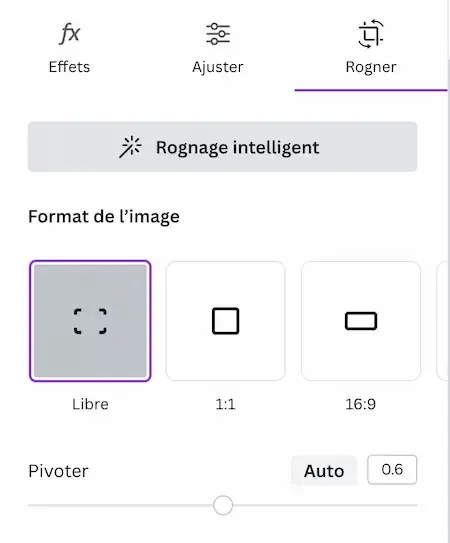The image size is (450, 543).
Task: Click the Rogner tab label
Action: point(371,67)
